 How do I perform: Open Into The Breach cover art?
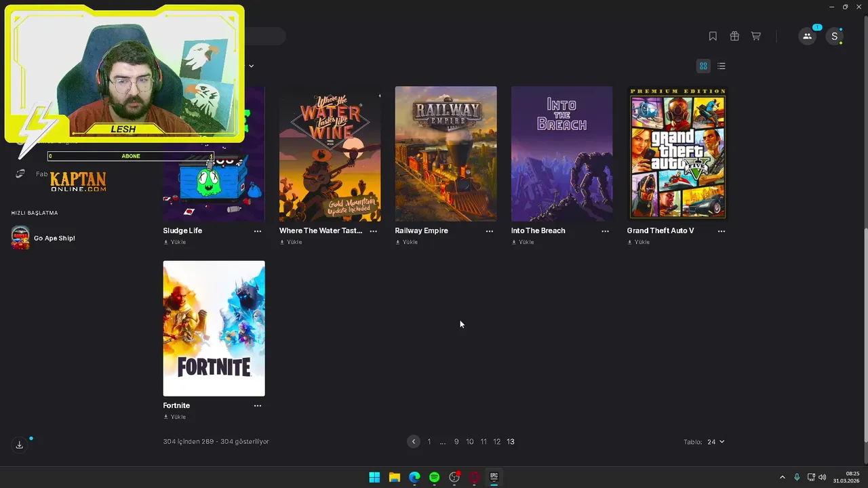562,154
